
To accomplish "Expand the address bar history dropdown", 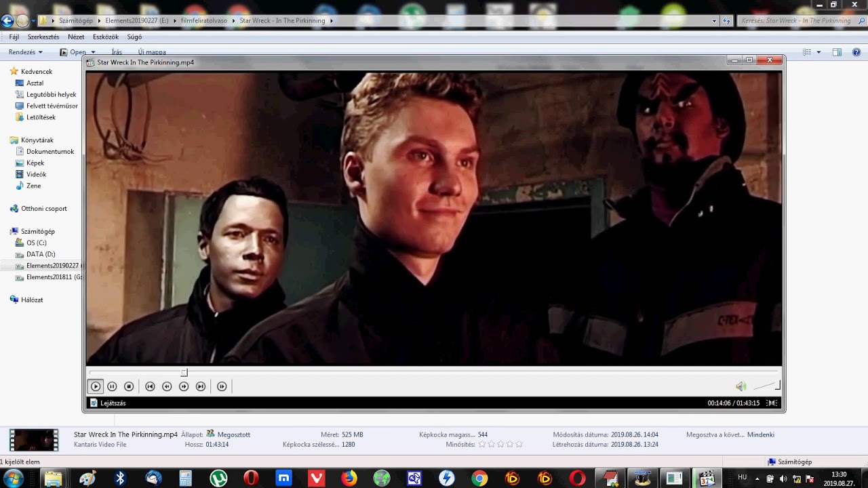I will click(714, 21).
